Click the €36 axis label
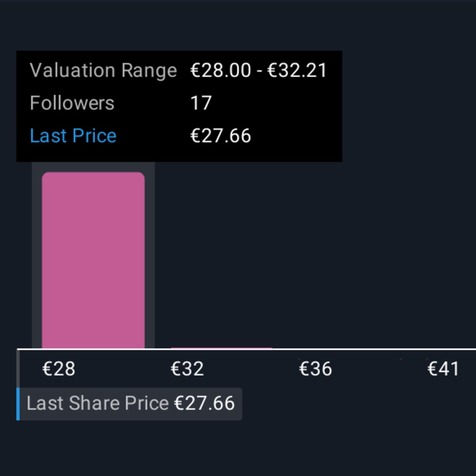 pyautogui.click(x=316, y=369)
